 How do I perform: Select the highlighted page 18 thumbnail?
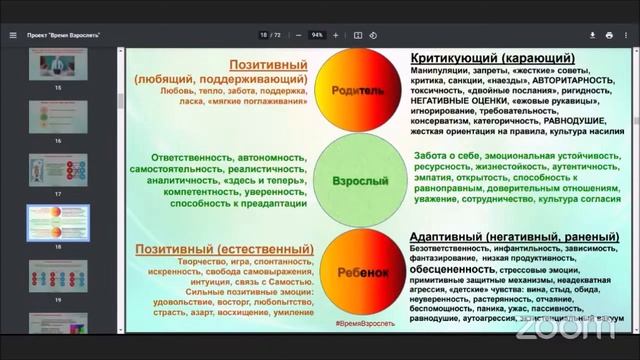pyautogui.click(x=58, y=223)
